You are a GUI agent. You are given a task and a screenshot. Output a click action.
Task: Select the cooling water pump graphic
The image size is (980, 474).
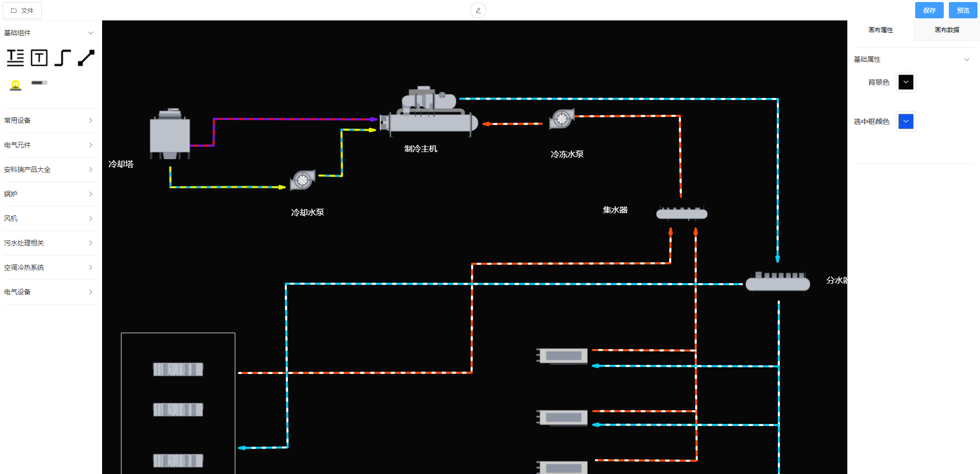coord(303,180)
